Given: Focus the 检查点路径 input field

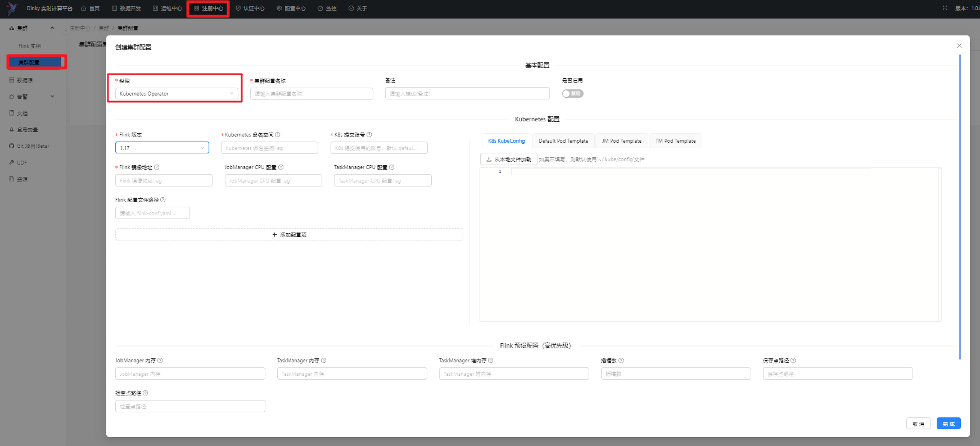Looking at the screenshot, I should (x=190, y=406).
